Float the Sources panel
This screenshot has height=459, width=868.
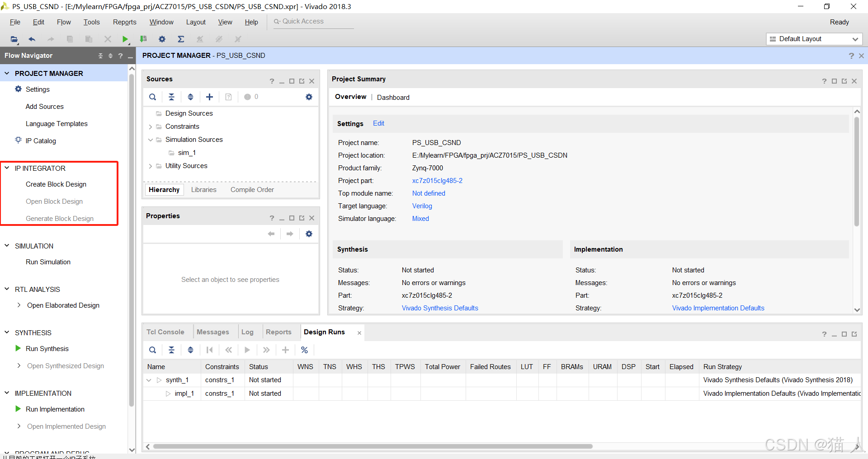point(302,81)
